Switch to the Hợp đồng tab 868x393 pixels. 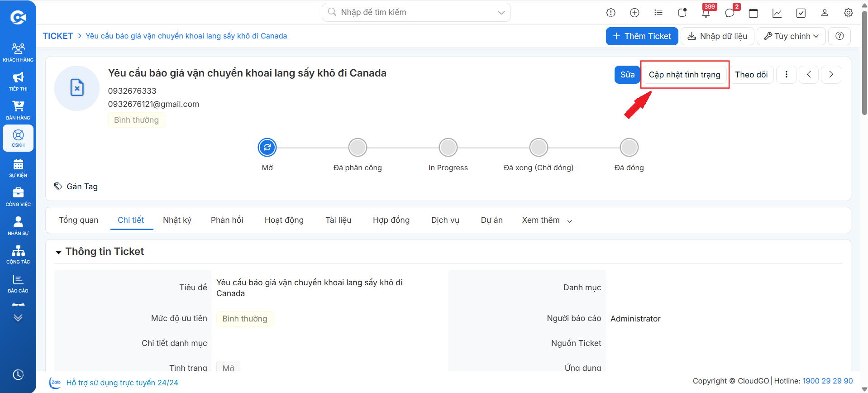tap(391, 220)
